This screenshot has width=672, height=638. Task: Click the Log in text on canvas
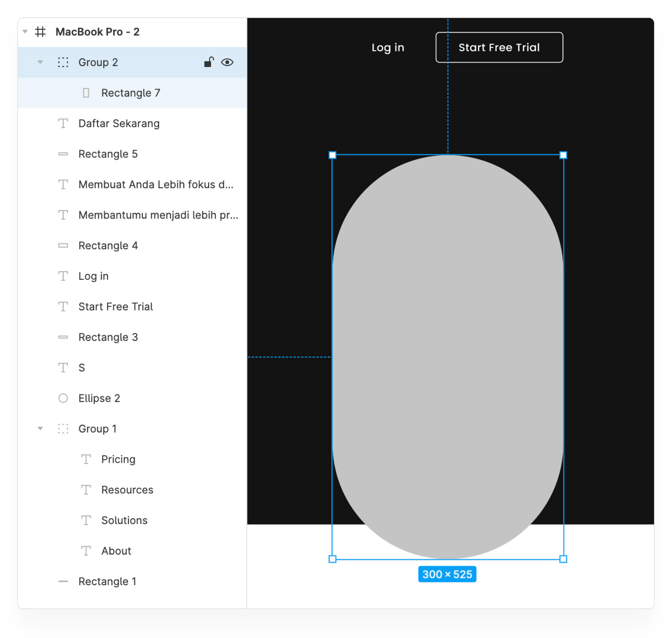388,48
